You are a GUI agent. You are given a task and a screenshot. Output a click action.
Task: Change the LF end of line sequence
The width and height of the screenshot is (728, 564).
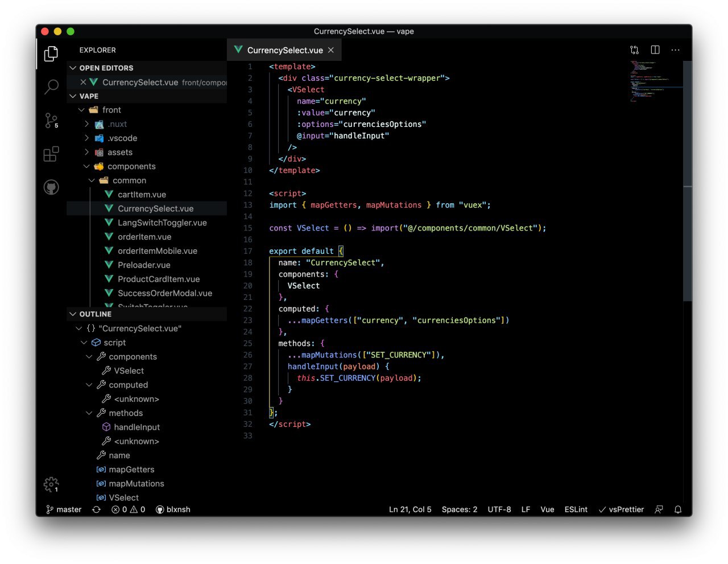pyautogui.click(x=526, y=509)
